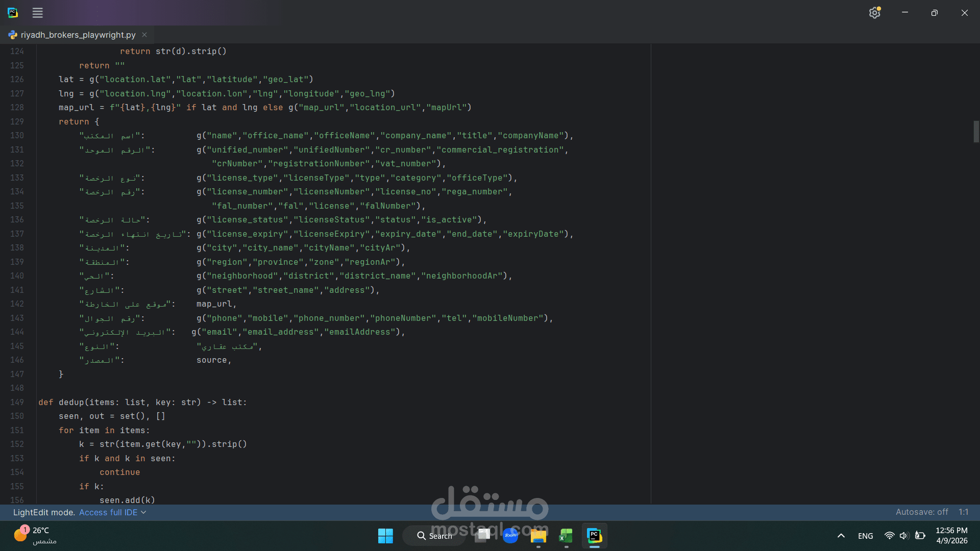Open the hamburger main menu
The height and width of the screenshot is (551, 980).
37,13
